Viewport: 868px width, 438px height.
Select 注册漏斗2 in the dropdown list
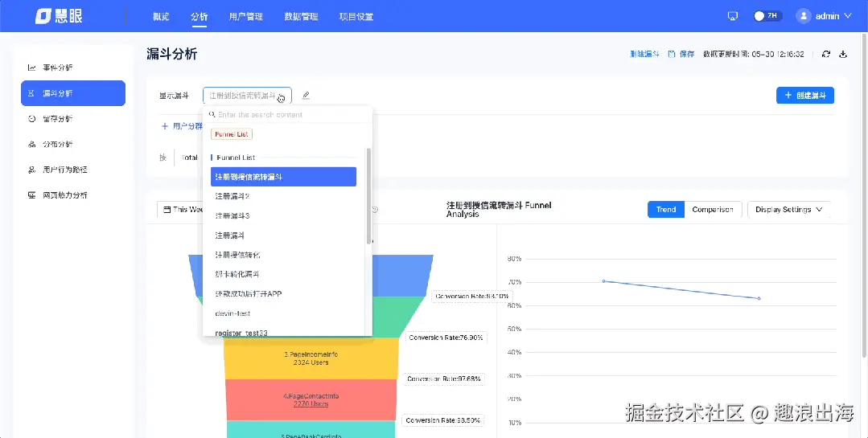click(283, 196)
